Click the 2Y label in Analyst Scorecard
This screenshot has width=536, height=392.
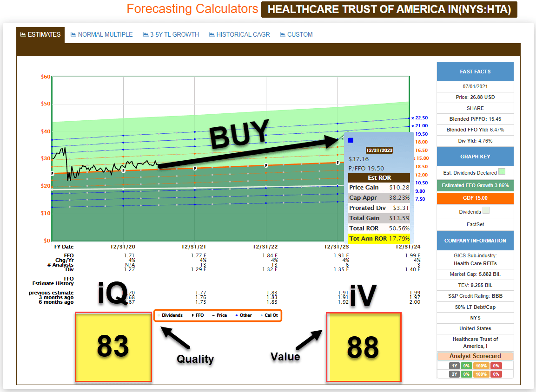(x=454, y=374)
